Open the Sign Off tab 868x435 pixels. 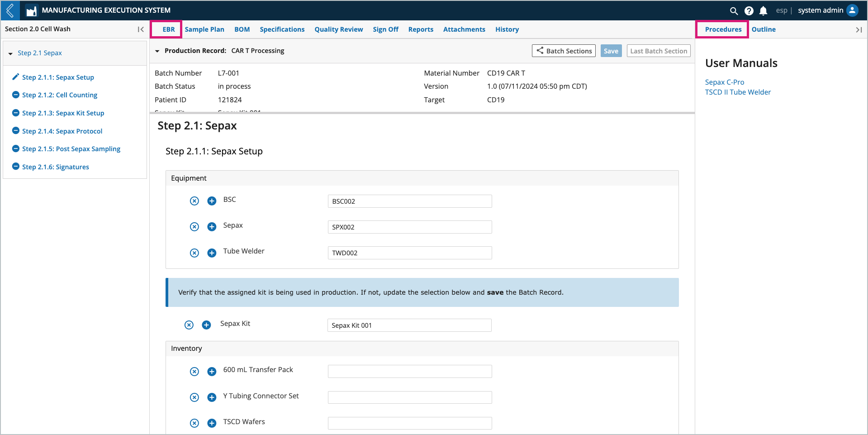tap(386, 29)
